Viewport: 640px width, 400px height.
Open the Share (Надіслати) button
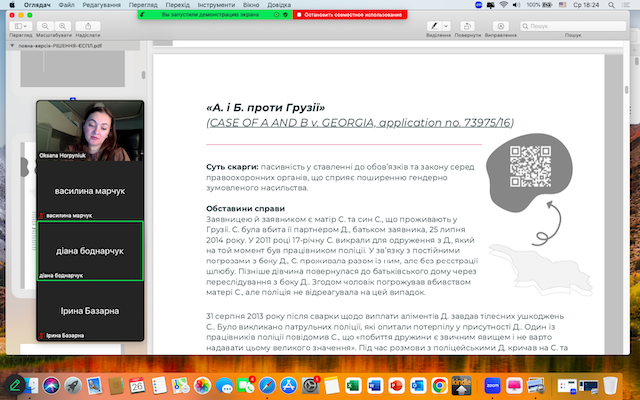(88, 26)
